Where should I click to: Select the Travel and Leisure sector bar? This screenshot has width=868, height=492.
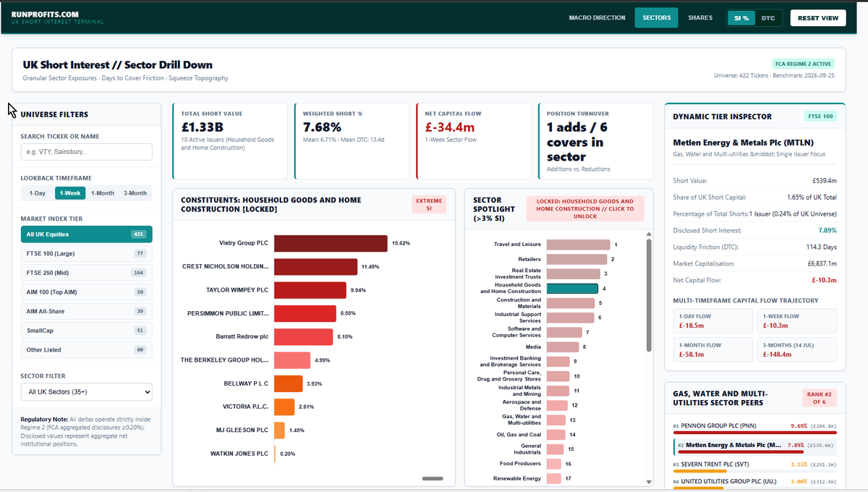coord(578,245)
